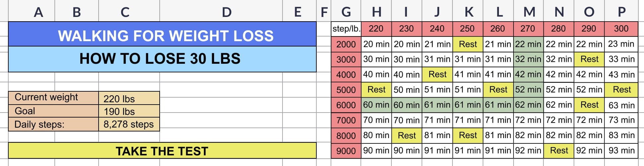Click the Current weight label cell

tap(53, 97)
